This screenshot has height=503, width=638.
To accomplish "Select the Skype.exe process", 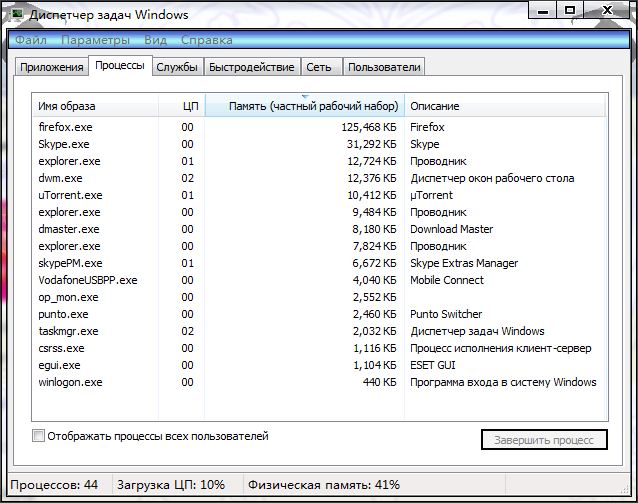I will point(319,144).
